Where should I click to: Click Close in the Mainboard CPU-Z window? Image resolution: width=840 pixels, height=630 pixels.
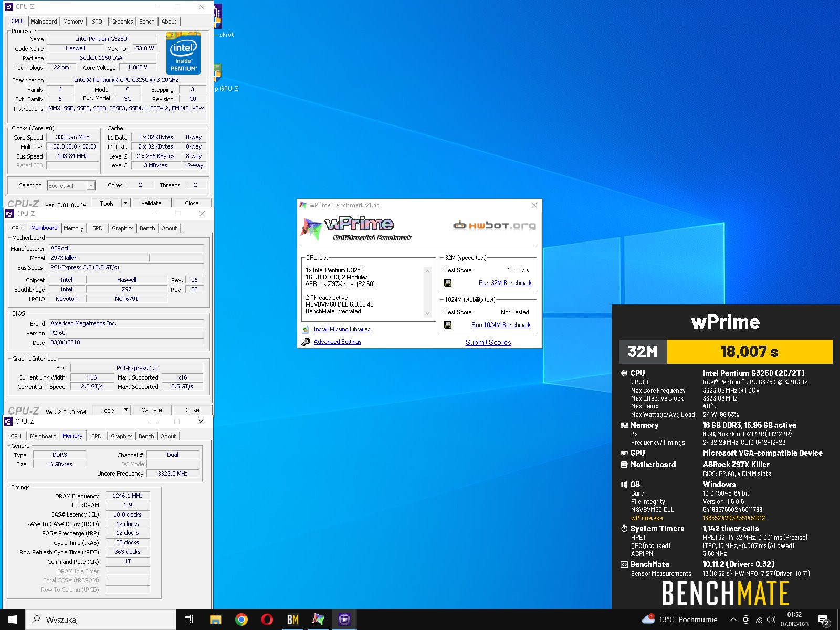[x=192, y=410]
